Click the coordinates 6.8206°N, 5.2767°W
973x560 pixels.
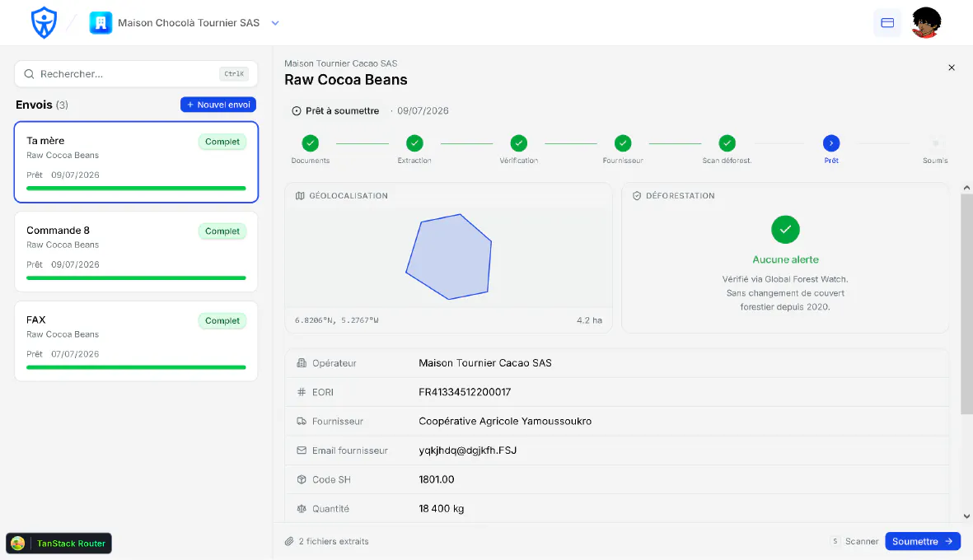pyautogui.click(x=336, y=320)
